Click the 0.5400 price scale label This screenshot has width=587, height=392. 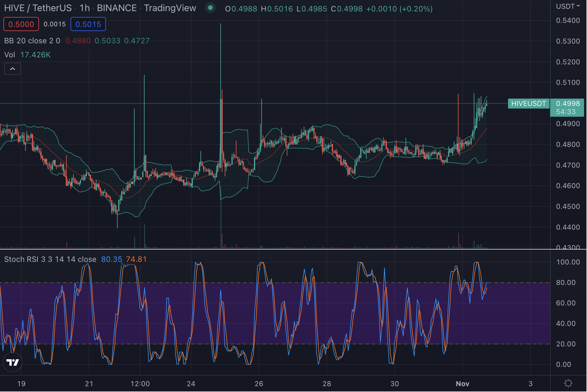568,20
